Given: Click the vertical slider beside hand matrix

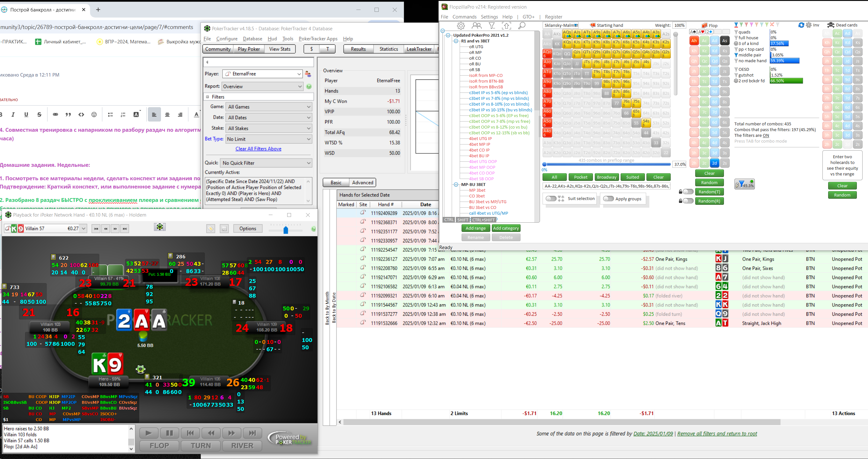Looking at the screenshot, I should [675, 63].
